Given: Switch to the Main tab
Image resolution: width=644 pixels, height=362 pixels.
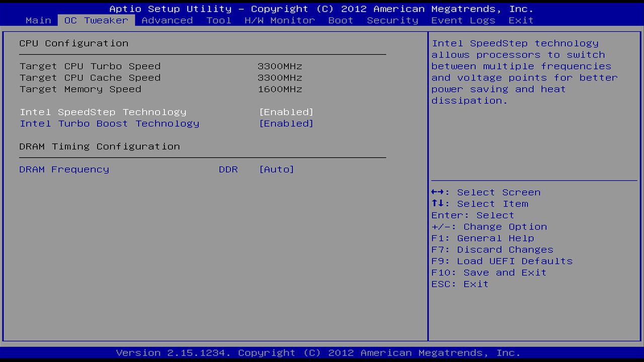Looking at the screenshot, I should (x=38, y=21).
